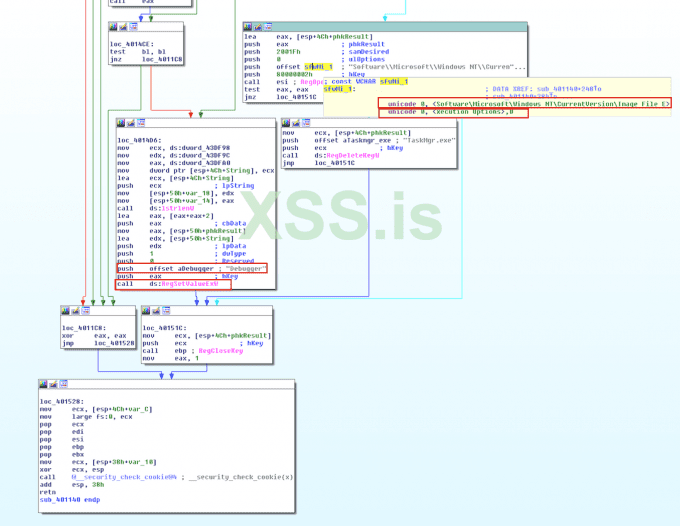Click the color icon on the TaskMgr.exe node
Viewport: 680px width, 526px height.
[x=286, y=123]
